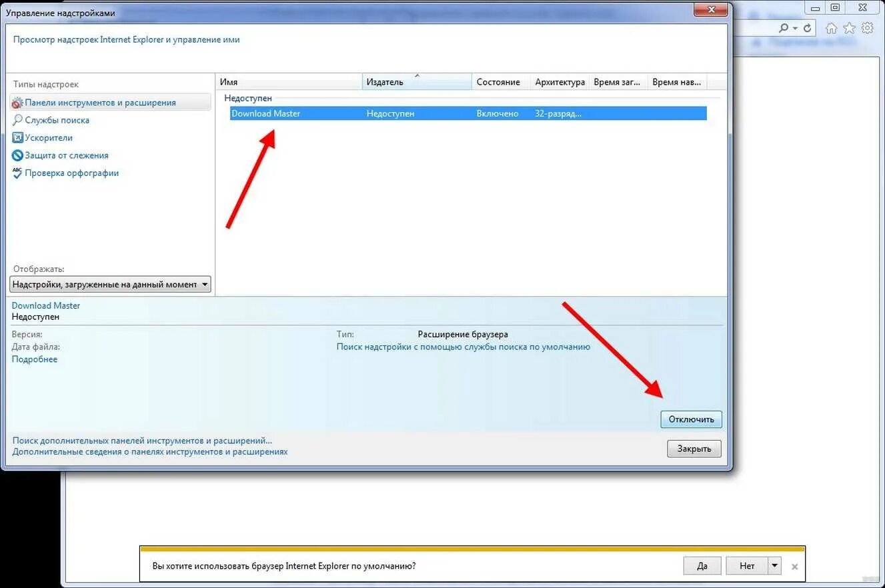Click Download Master name in details pane
Image resolution: width=885 pixels, height=588 pixels.
tap(46, 305)
